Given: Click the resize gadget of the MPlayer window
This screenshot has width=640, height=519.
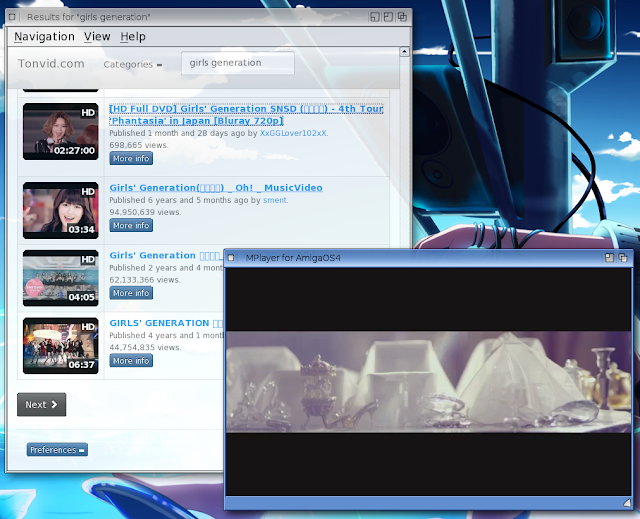Looking at the screenshot, I should point(627,503).
